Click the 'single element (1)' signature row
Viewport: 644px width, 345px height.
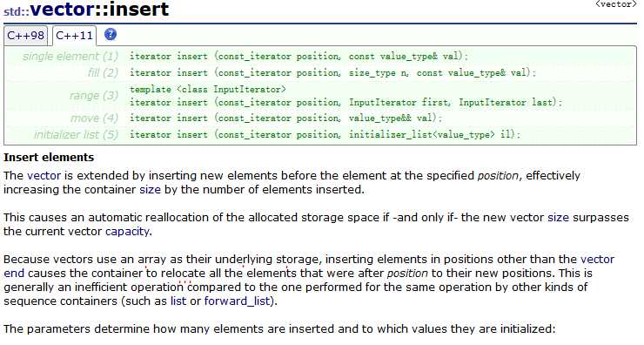pyautogui.click(x=320, y=57)
